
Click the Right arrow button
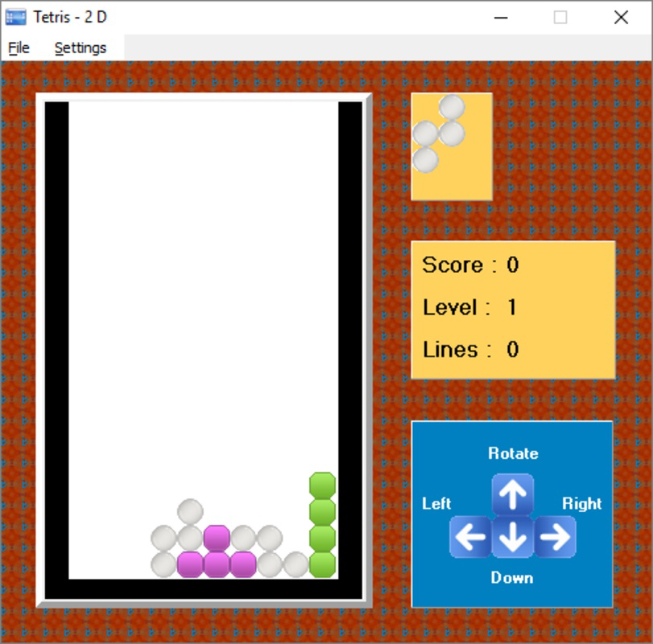[555, 537]
